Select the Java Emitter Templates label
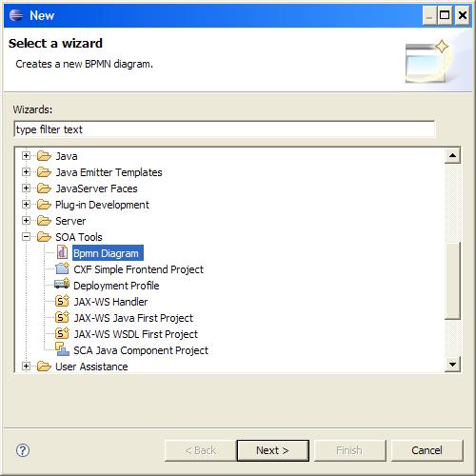Image resolution: width=476 pixels, height=476 pixels. [x=109, y=172]
